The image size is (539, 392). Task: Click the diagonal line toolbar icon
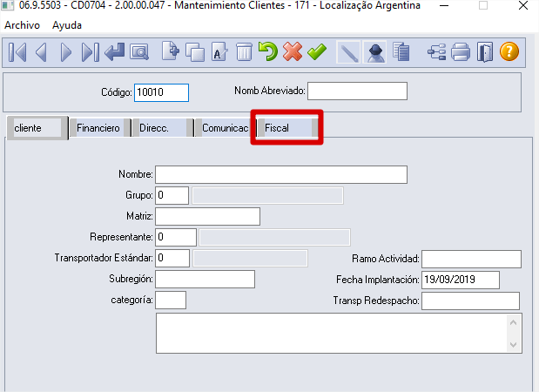[348, 52]
